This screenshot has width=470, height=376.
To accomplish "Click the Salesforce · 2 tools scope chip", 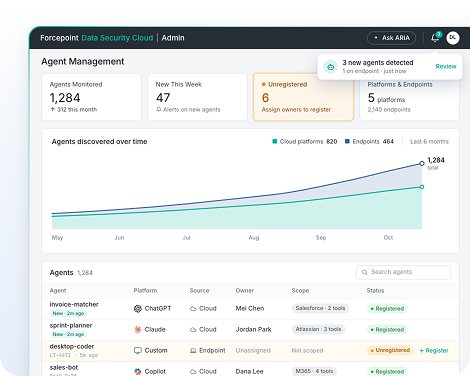I will coord(320,308).
